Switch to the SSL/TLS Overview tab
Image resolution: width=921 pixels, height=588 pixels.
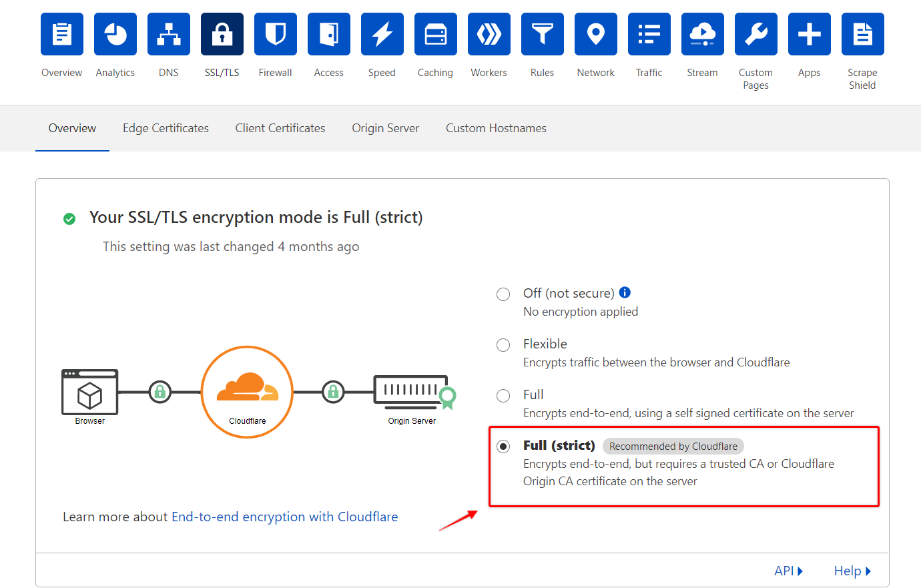coord(72,128)
